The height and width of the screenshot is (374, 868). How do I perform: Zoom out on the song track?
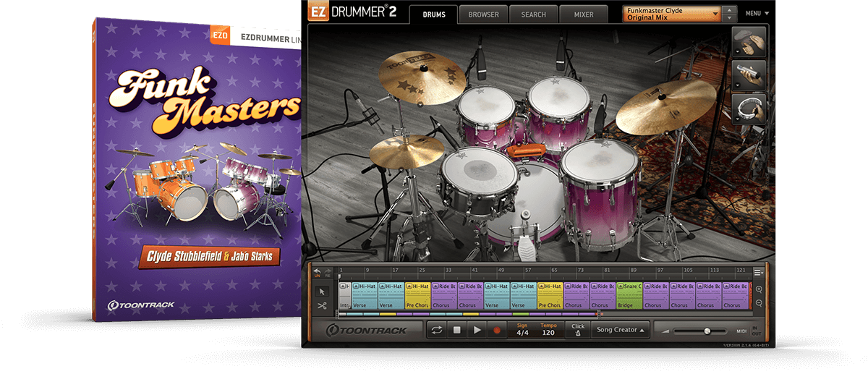click(759, 303)
